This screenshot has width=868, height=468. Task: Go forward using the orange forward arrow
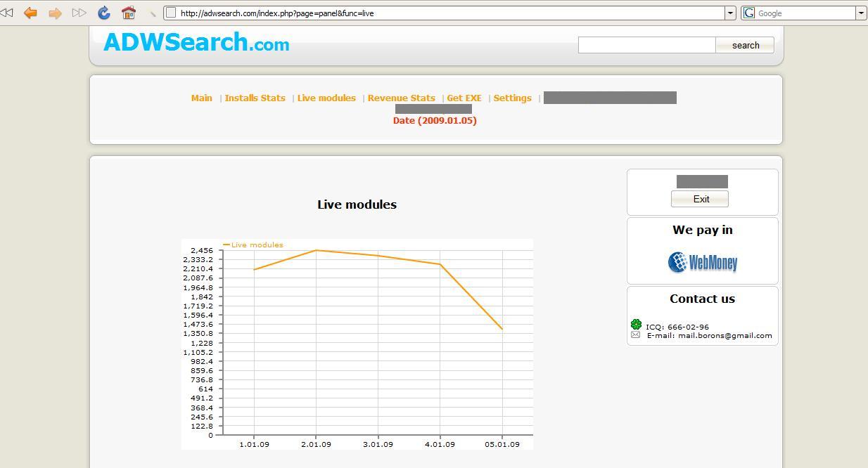(x=55, y=13)
